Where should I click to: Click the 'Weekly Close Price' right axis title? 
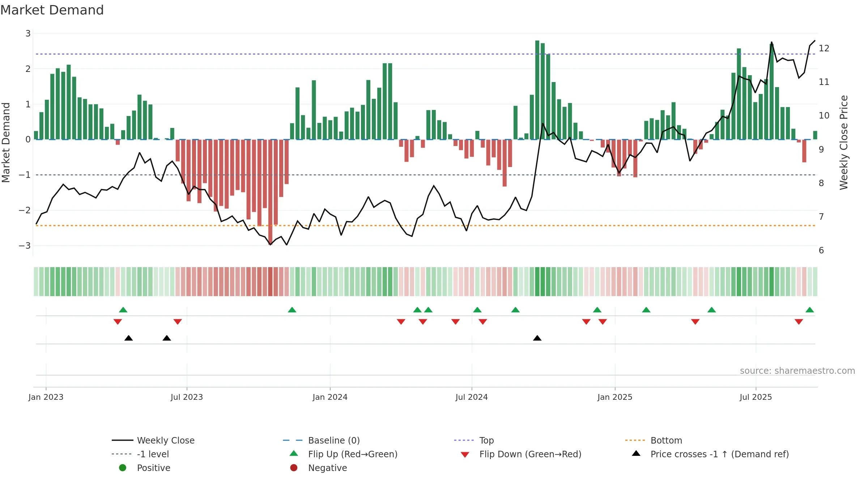tap(844, 142)
